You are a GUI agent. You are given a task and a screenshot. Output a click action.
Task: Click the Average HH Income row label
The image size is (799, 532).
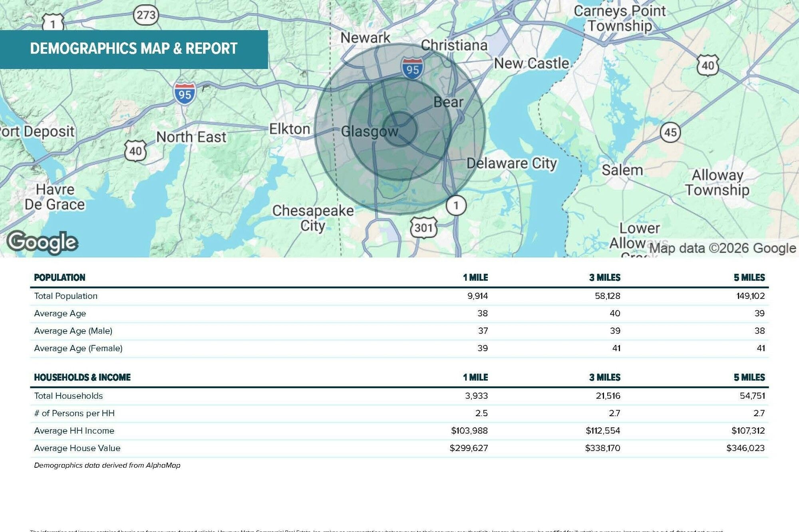(x=74, y=431)
